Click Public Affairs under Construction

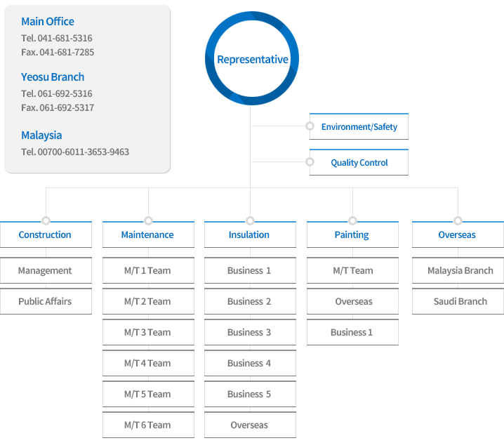46,302
